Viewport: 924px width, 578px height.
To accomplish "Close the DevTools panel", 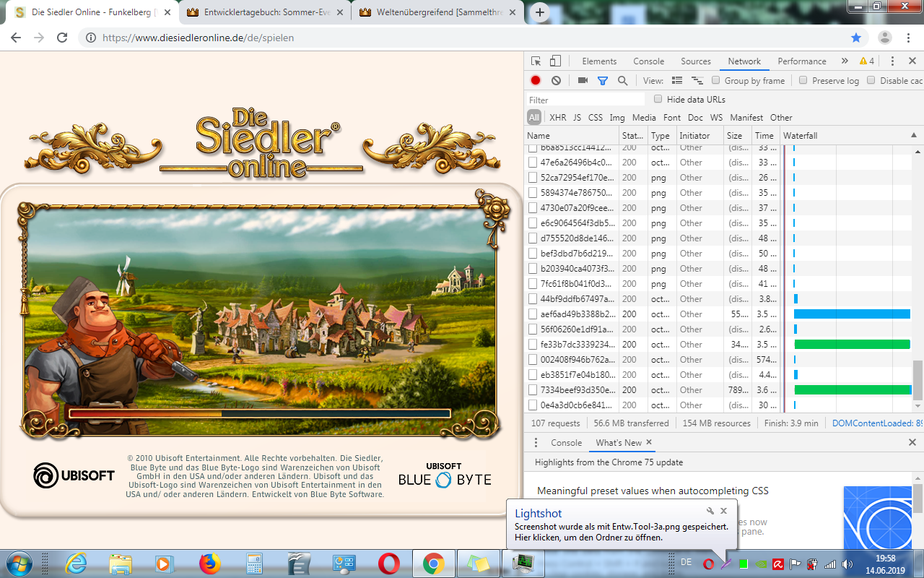I will (912, 61).
